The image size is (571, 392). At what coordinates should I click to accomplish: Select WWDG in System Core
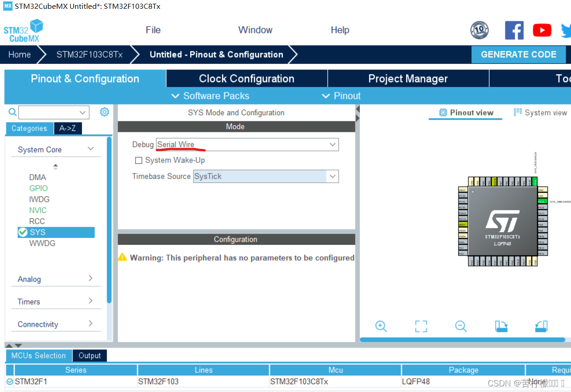tap(42, 243)
